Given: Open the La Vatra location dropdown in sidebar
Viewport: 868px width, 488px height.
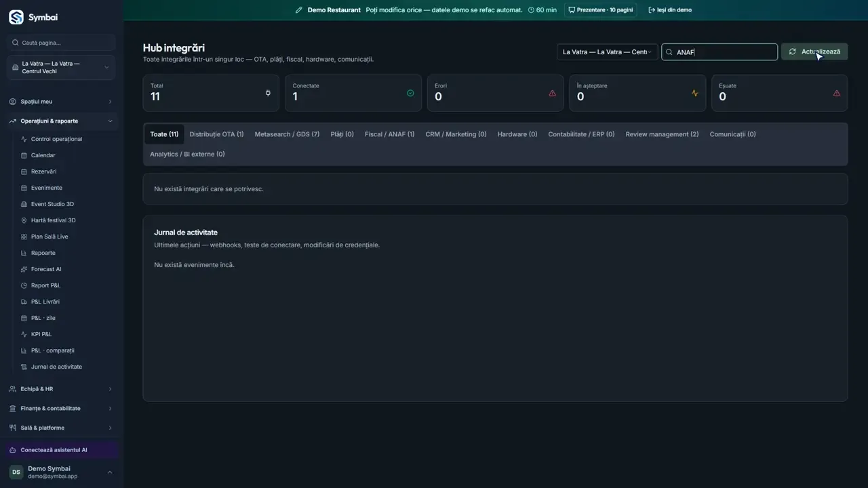Looking at the screenshot, I should coord(61,68).
